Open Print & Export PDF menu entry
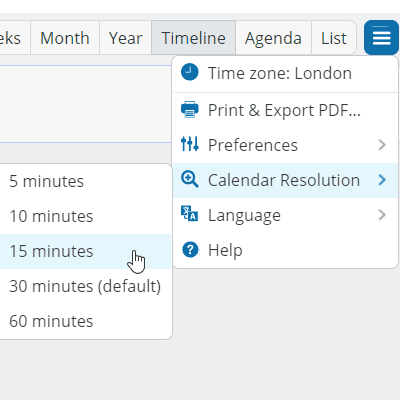 pos(285,110)
